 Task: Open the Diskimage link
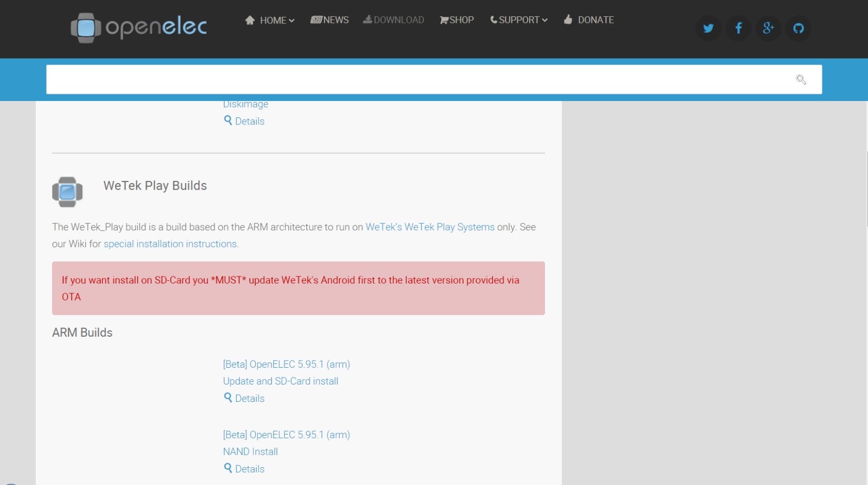click(245, 104)
